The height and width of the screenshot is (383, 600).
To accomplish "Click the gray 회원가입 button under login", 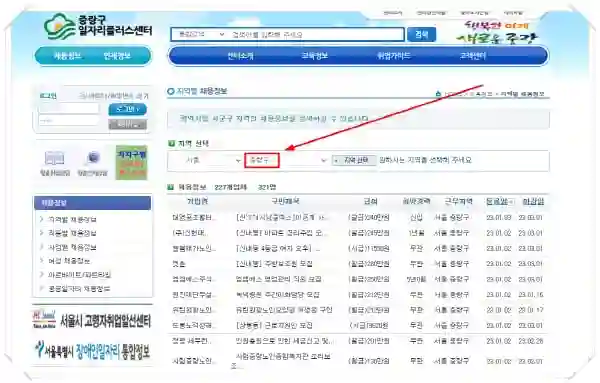I will (127, 124).
